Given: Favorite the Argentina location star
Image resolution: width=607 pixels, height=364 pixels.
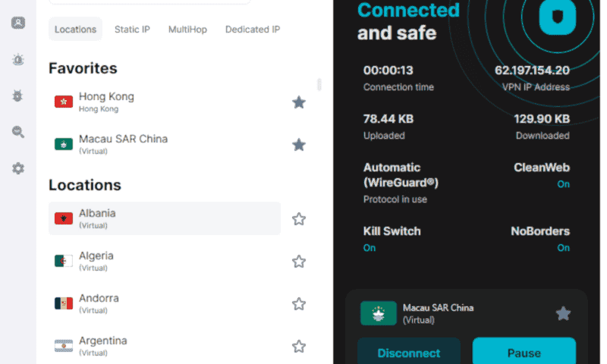Looking at the screenshot, I should [299, 347].
